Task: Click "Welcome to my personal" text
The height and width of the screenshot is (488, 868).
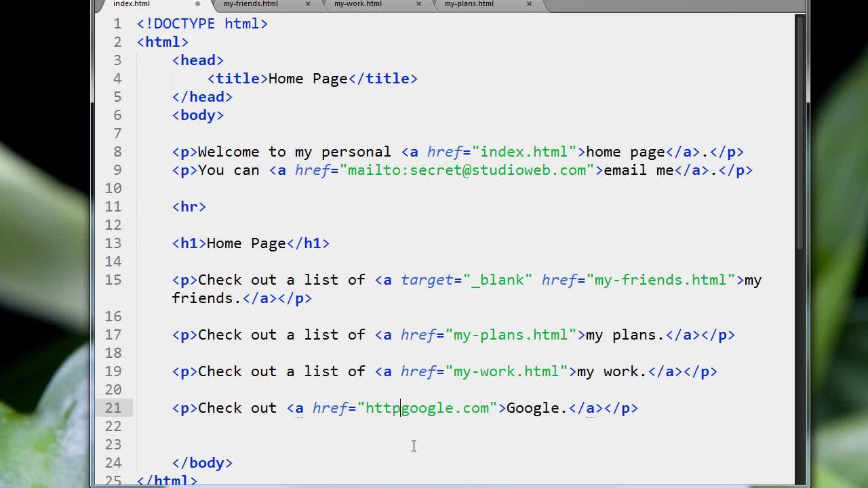Action: point(294,152)
